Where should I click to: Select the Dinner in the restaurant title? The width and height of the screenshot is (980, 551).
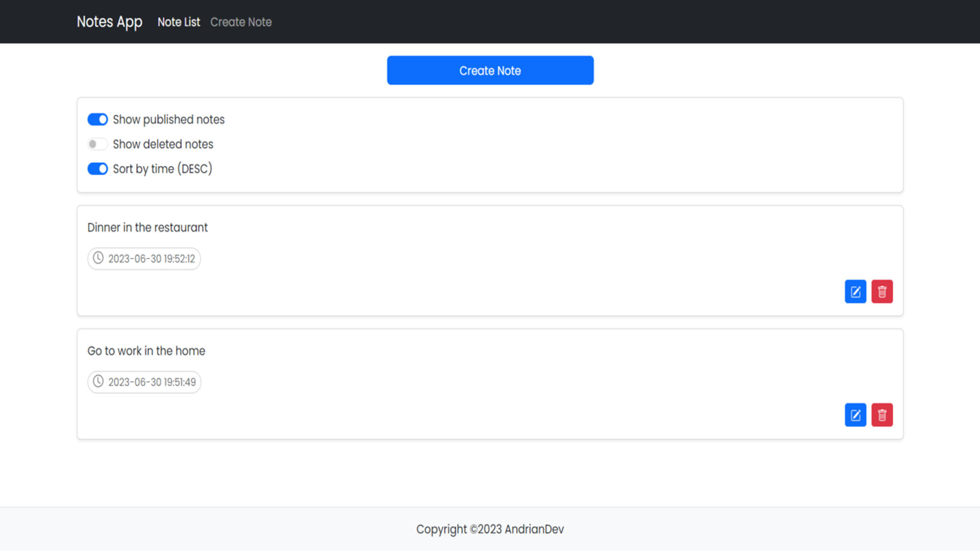148,228
